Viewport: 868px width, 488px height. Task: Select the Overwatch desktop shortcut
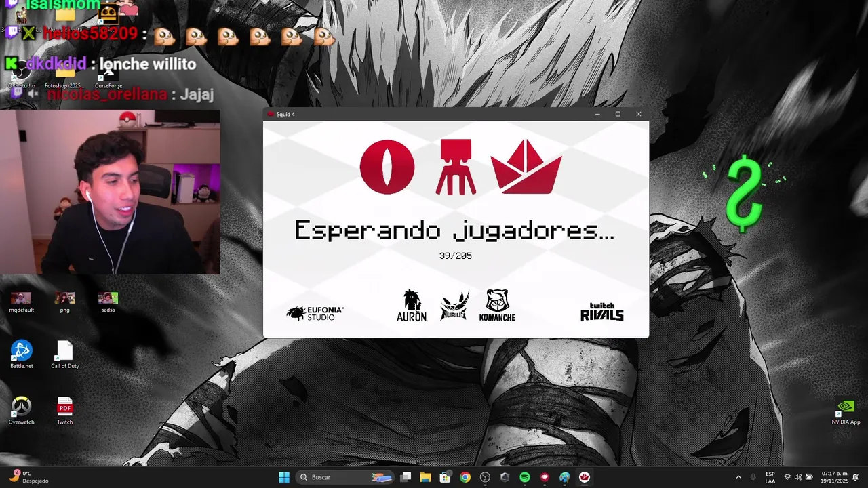pyautogui.click(x=21, y=411)
